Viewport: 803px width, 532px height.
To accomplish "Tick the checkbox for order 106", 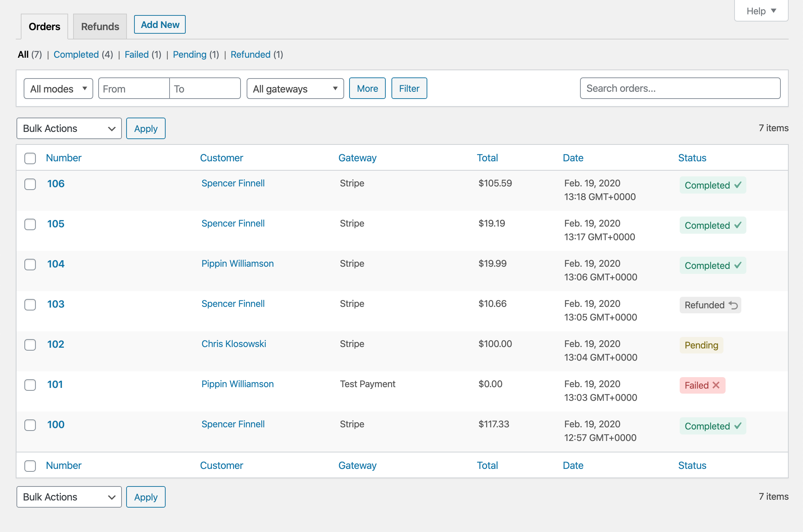I will pyautogui.click(x=30, y=184).
